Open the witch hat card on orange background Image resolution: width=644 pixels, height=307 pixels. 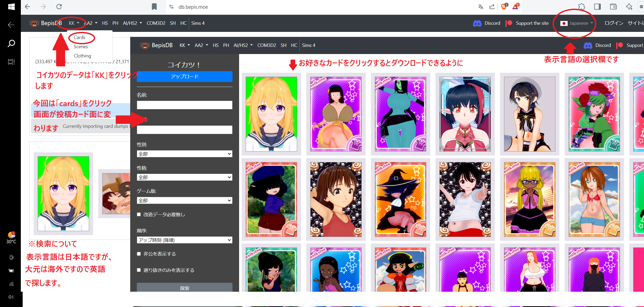tap(400, 199)
